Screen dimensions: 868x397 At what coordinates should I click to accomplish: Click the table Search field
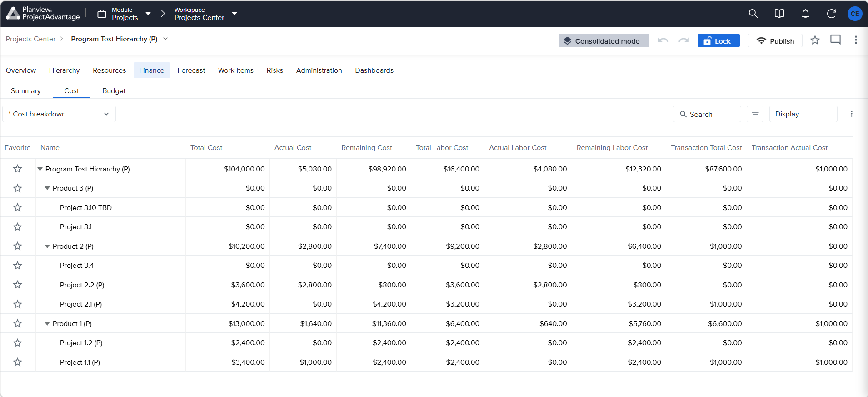click(x=707, y=114)
